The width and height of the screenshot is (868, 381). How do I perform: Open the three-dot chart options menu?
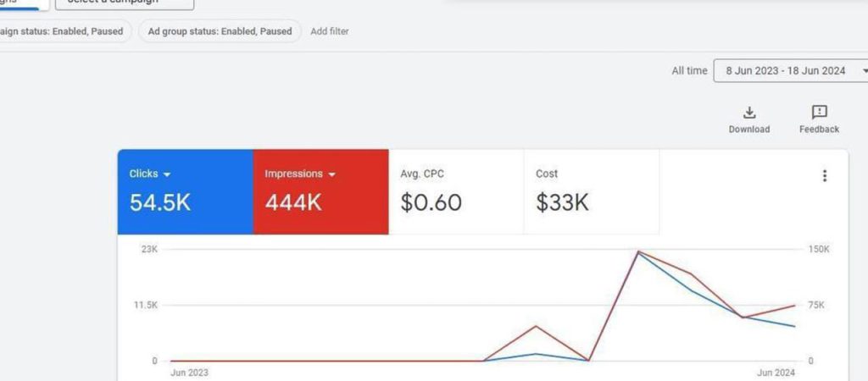tap(825, 176)
